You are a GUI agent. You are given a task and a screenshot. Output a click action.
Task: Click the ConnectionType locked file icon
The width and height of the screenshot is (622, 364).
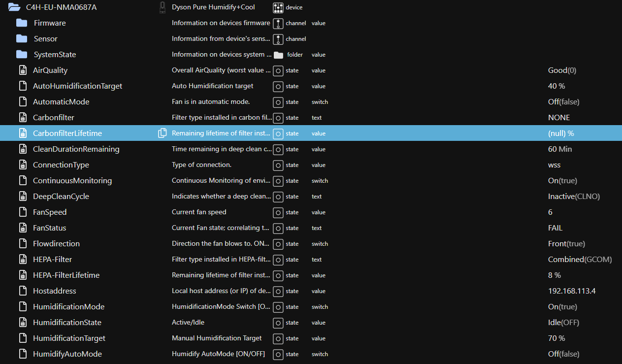coord(23,165)
